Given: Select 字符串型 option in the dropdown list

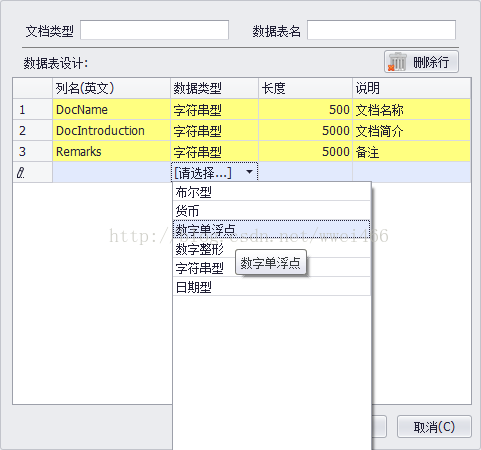Looking at the screenshot, I should pyautogui.click(x=272, y=268).
